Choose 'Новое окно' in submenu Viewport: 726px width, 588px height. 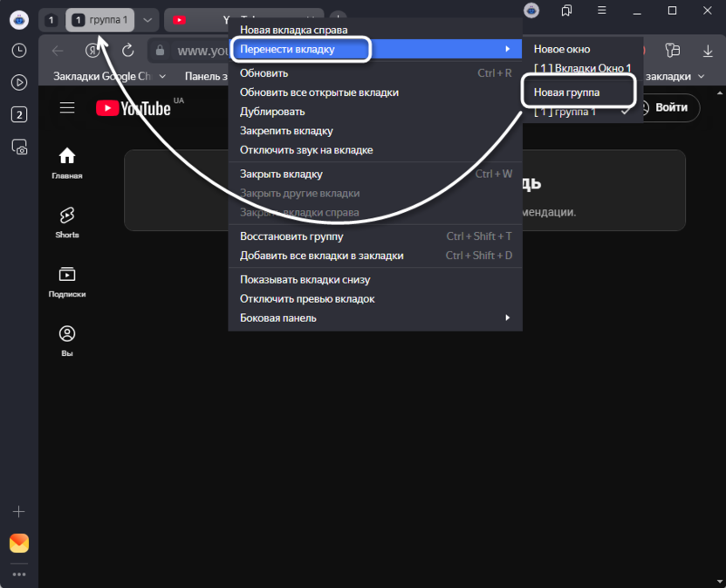pos(583,49)
